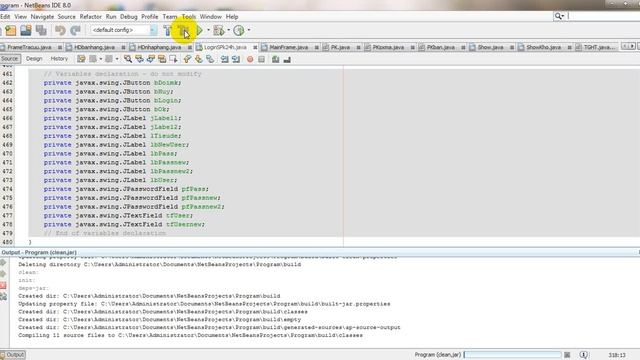Click the Shift Line Right icon
The width and height of the screenshot is (640, 360).
236,59
